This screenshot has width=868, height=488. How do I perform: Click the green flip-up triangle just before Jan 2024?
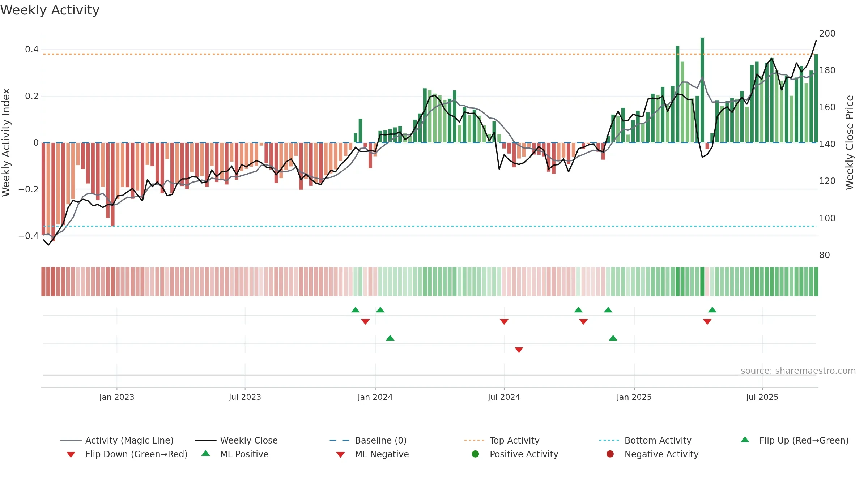click(356, 310)
